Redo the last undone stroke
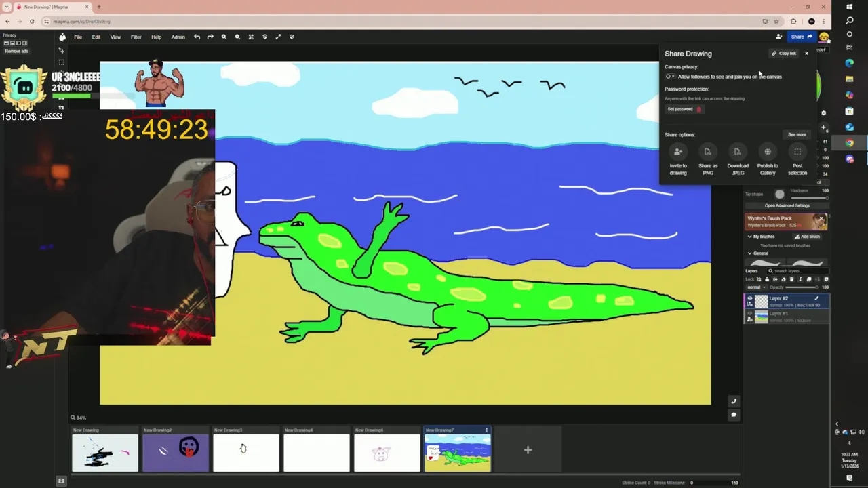 pos(210,37)
